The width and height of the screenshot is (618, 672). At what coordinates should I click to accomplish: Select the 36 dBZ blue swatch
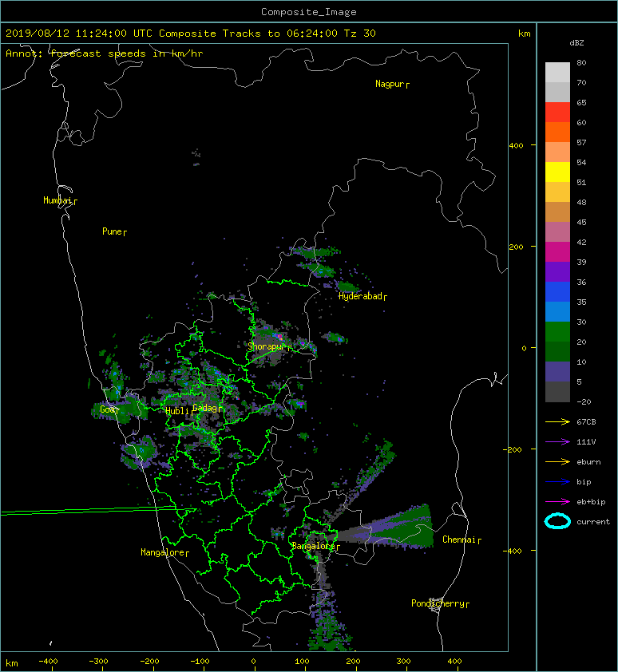click(557, 291)
